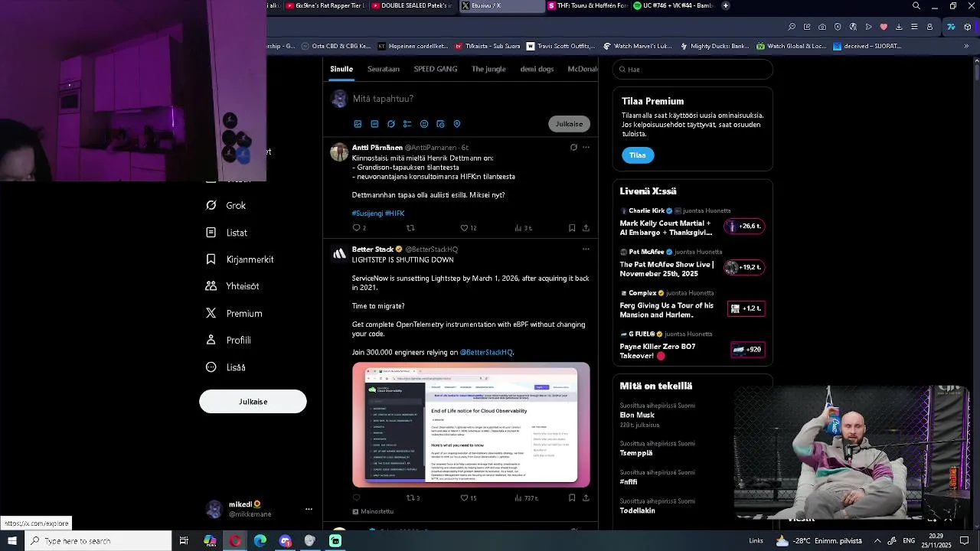Open the Better Stack post screenshot image

click(471, 425)
